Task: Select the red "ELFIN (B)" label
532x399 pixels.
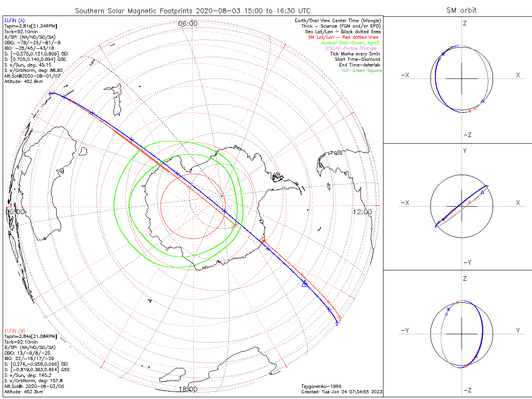Action: 14,331
